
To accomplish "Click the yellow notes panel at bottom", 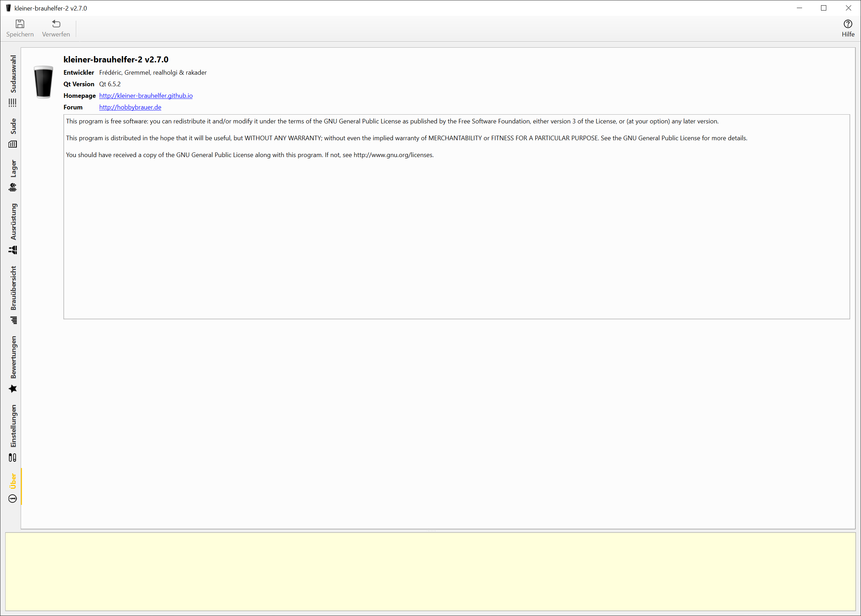I will [x=430, y=571].
